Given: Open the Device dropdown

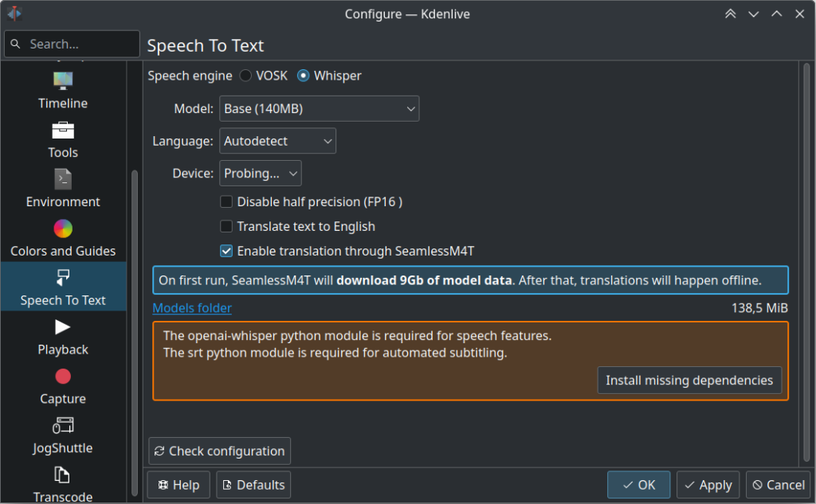Looking at the screenshot, I should click(260, 173).
